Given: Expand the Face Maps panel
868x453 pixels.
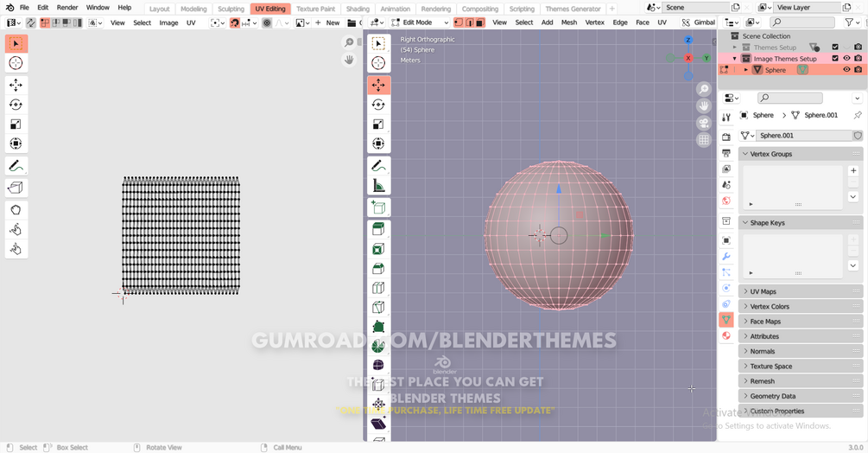Looking at the screenshot, I should [x=801, y=322].
